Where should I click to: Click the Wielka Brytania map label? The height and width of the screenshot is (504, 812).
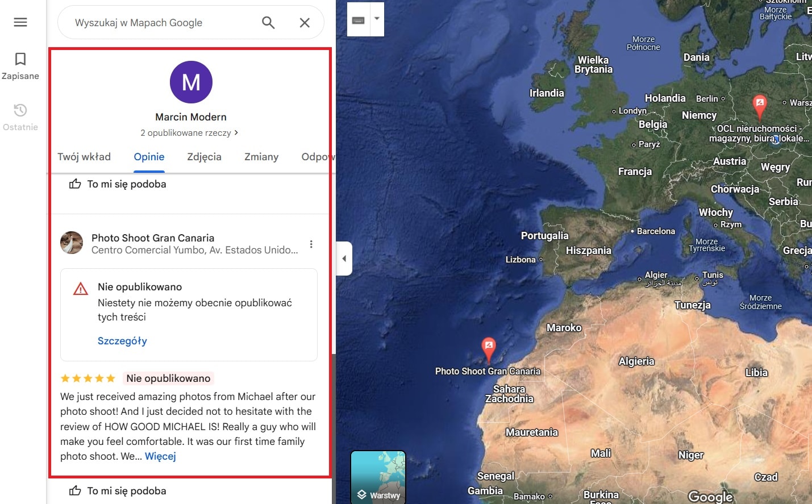pyautogui.click(x=593, y=65)
